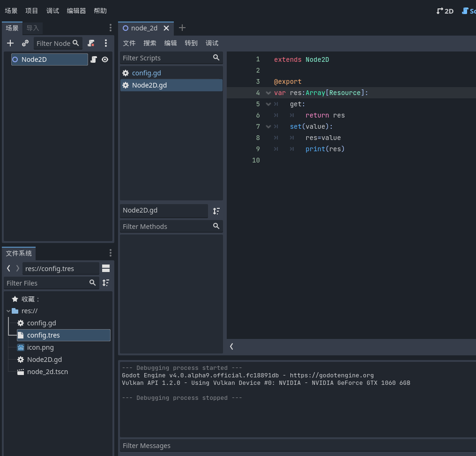Click search icon in Filter Files

click(93, 283)
